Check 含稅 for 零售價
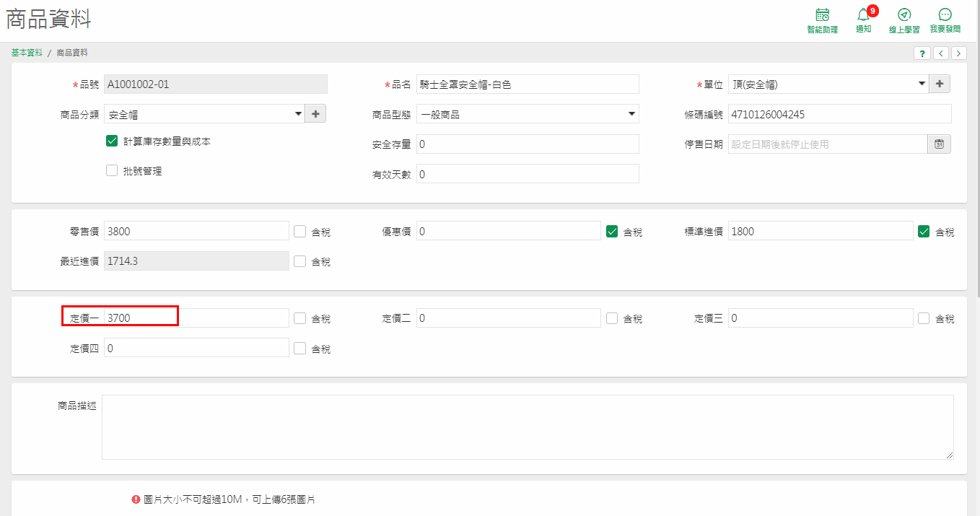Image resolution: width=980 pixels, height=516 pixels. (300, 232)
